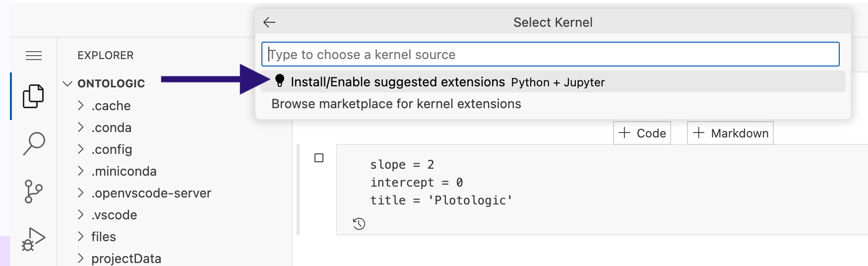
Task: Click the cell execution history clock icon
Action: pos(359,224)
